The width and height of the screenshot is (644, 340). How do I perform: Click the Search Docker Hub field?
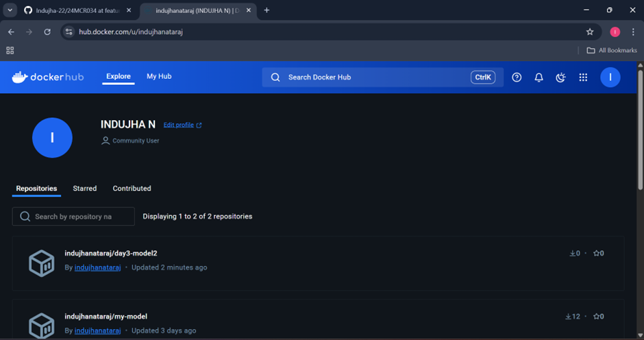383,77
